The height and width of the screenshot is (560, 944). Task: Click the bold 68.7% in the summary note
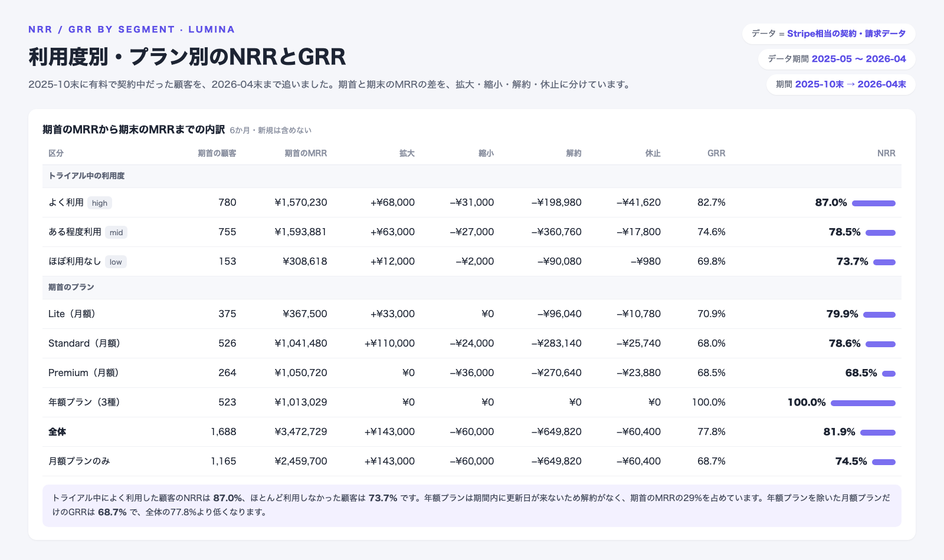pyautogui.click(x=112, y=512)
